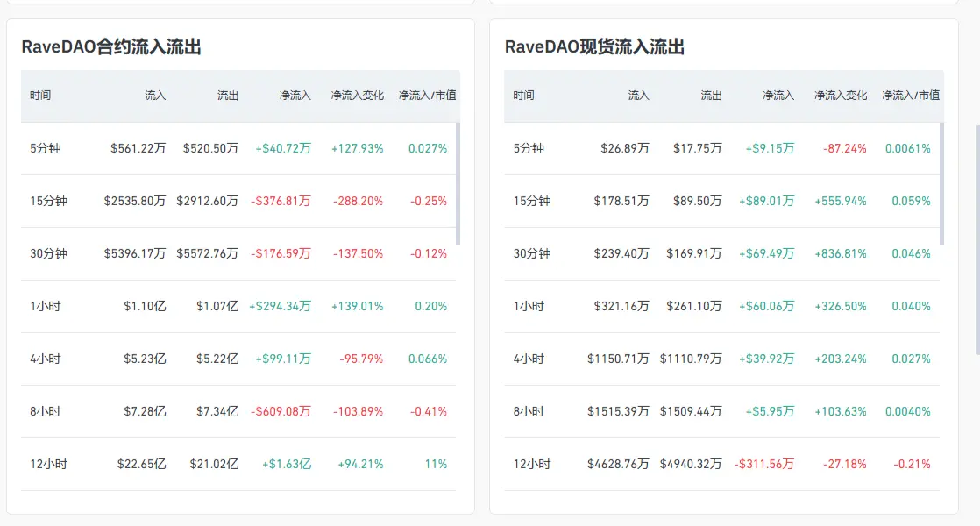Click 净流入变化 header in 现货 table
Viewport: 980px width, 526px height.
841,95
